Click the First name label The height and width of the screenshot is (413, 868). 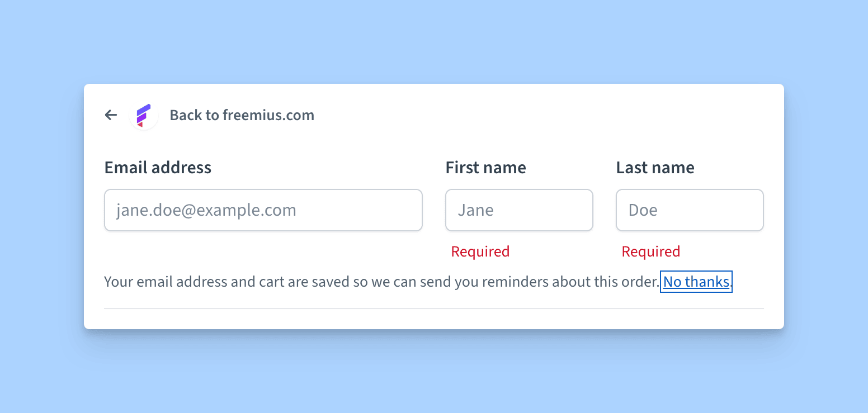tap(485, 168)
